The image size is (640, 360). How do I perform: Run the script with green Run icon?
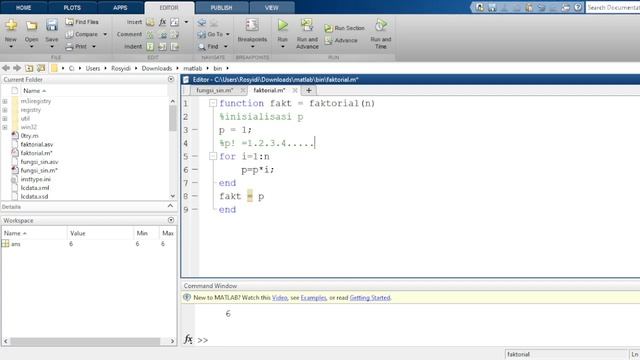point(282,25)
